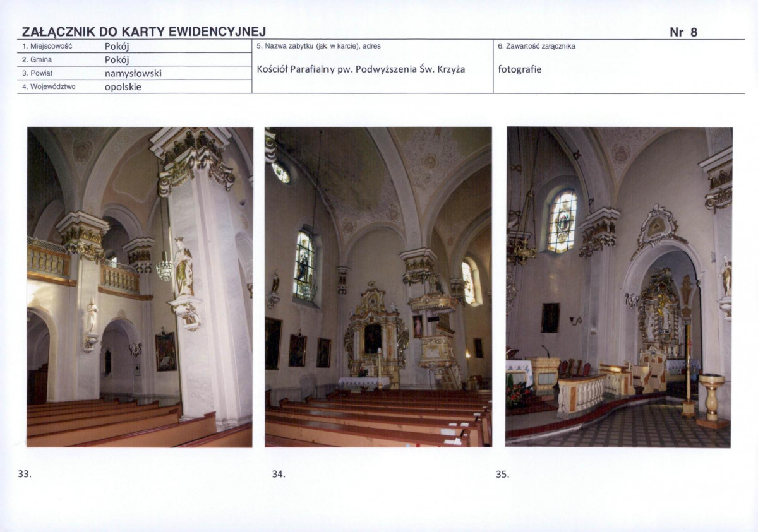Click photo 33 showing the church pillar
Image resolution: width=758 pixels, height=532 pixels.
coord(140,287)
